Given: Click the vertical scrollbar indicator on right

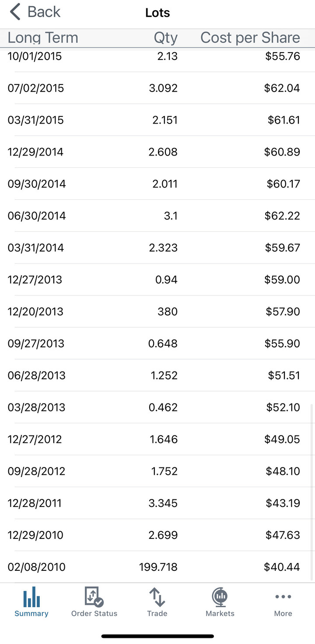Looking at the screenshot, I should (x=312, y=491).
